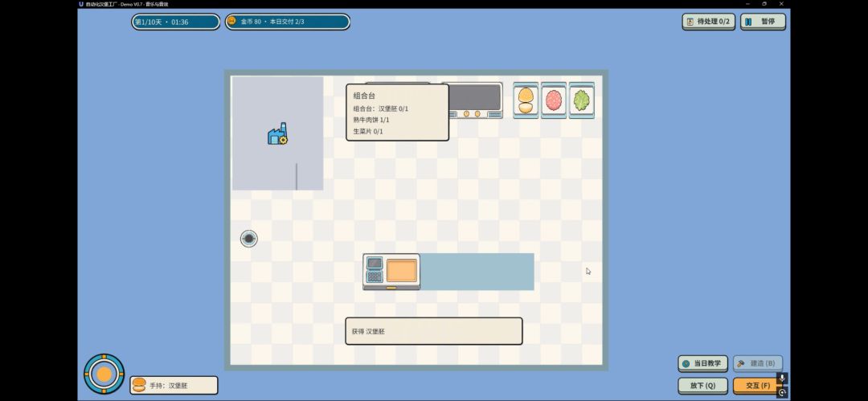Open the 待处理 0/2 pending list
Image resolution: width=868 pixels, height=401 pixels.
coord(709,22)
